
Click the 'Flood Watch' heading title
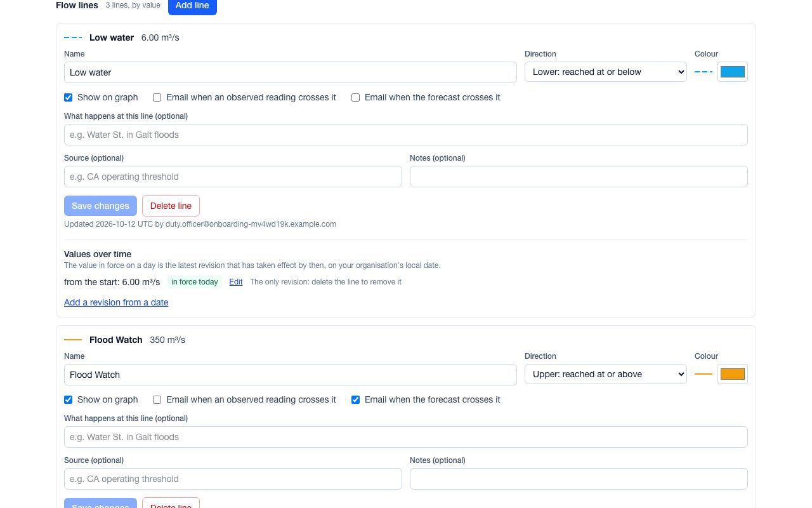[116, 340]
